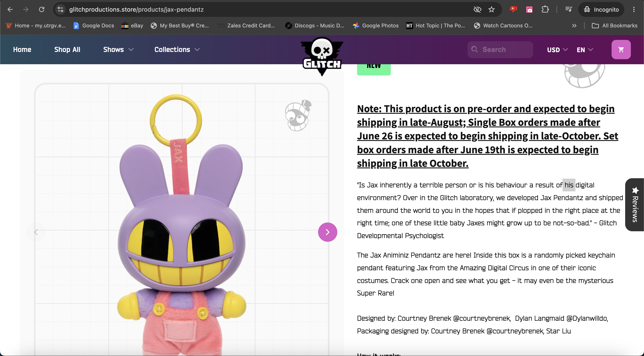The width and height of the screenshot is (644, 356).
Task: Click the "Packaging designed by" line
Action: coord(464,331)
